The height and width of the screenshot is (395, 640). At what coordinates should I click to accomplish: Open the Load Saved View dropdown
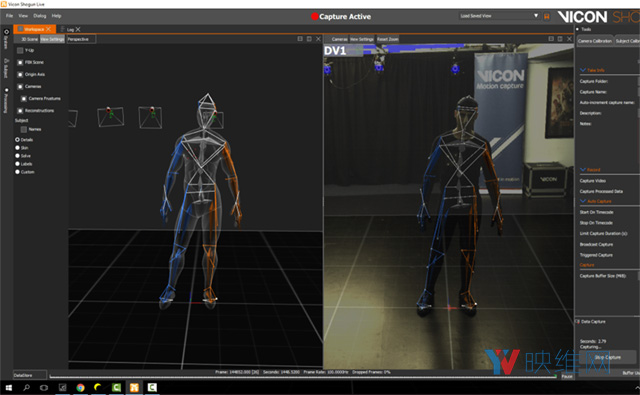tap(499, 16)
